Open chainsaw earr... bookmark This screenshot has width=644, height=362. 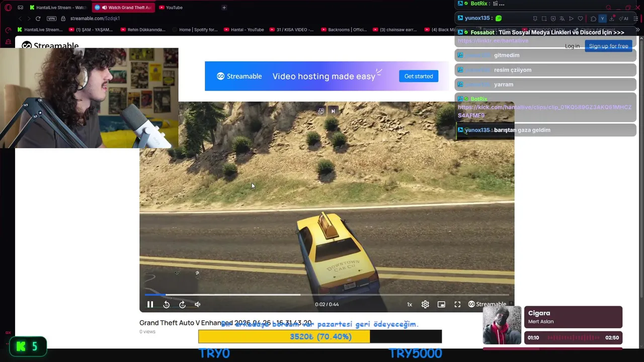coord(395,30)
